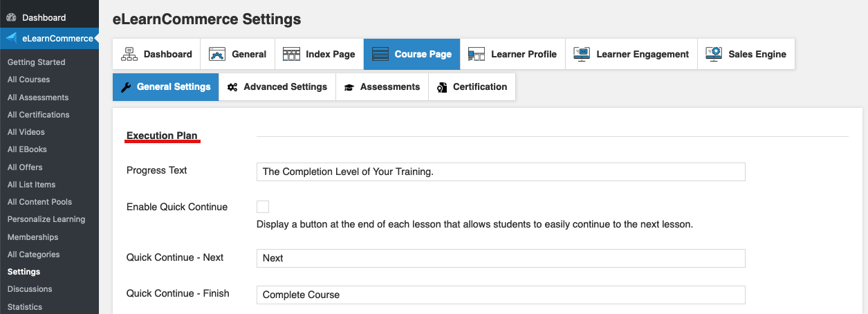The height and width of the screenshot is (314, 868).
Task: Click the Advanced Settings gears icon
Action: click(x=232, y=87)
